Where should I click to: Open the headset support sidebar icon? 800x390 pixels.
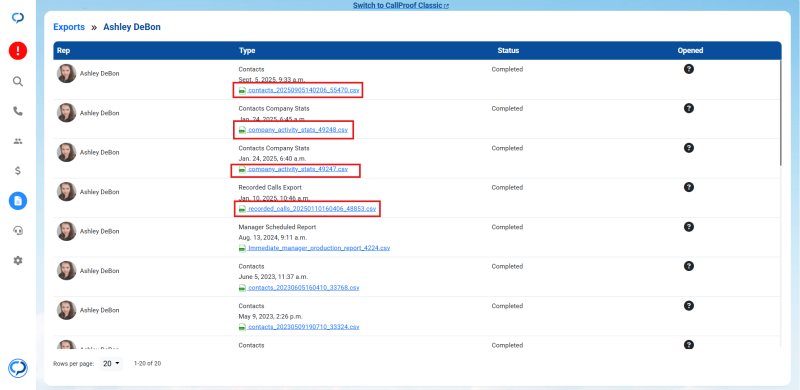coord(18,231)
